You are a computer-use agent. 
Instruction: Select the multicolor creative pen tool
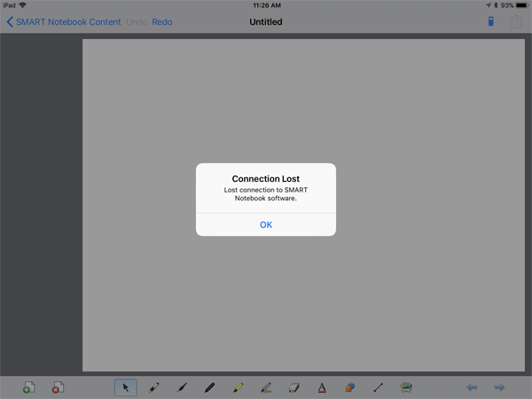point(266,387)
